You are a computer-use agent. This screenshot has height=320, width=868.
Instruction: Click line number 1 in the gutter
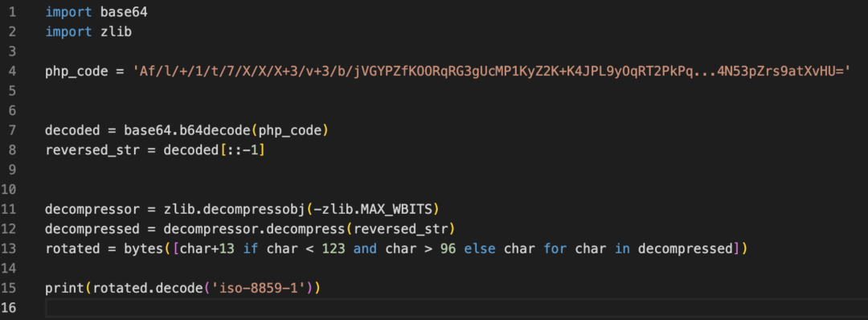(13, 11)
